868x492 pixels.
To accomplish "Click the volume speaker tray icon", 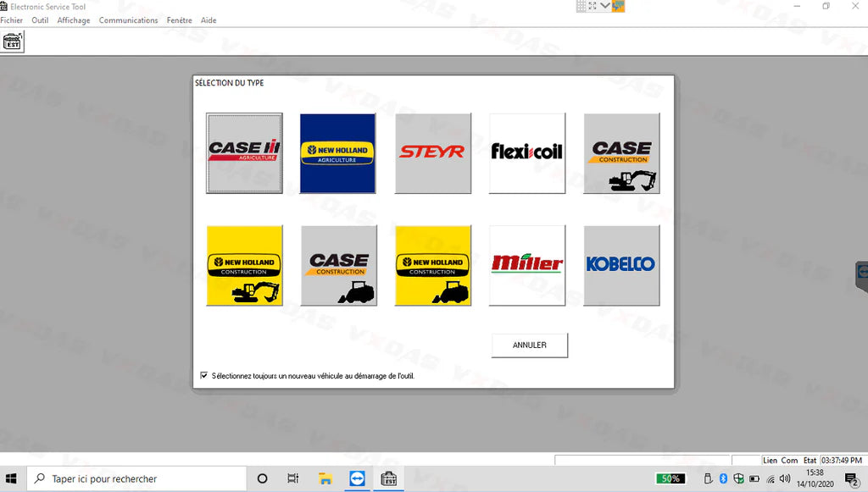I will pyautogui.click(x=783, y=478).
